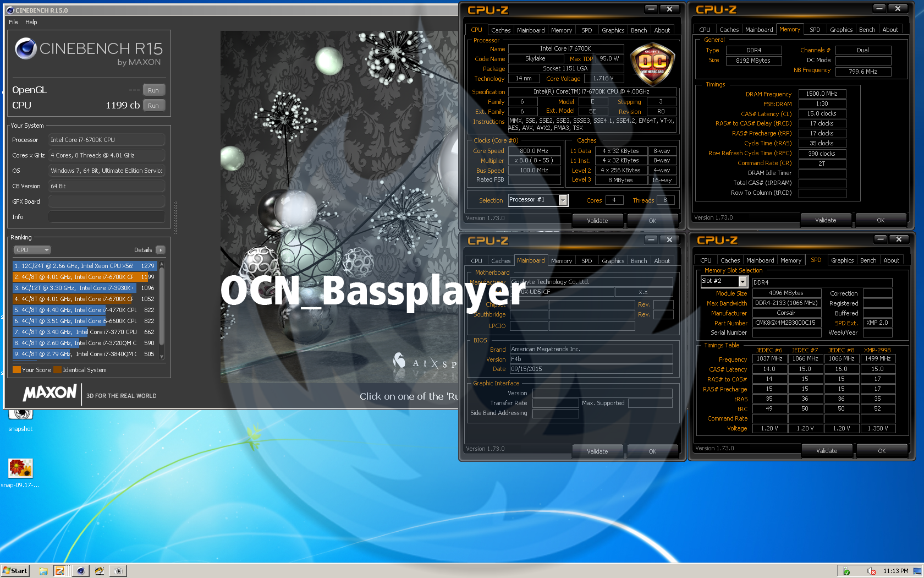This screenshot has width=924, height=578.
Task: Open the File menu in Cinebench
Action: [x=13, y=22]
